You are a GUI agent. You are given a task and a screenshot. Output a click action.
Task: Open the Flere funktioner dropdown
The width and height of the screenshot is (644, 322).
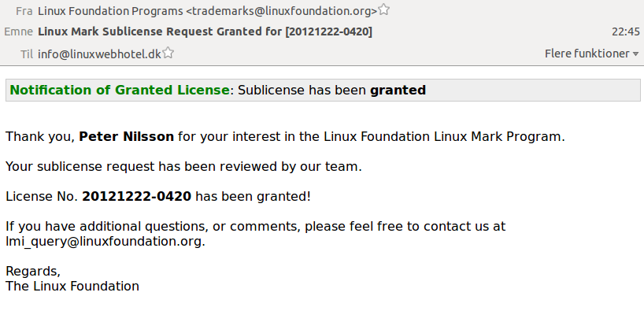(591, 54)
